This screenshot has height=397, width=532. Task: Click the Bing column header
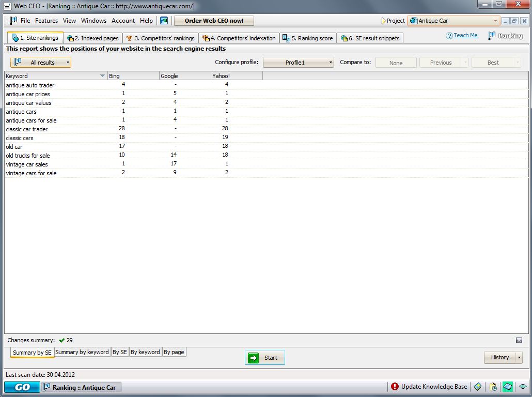[133, 76]
